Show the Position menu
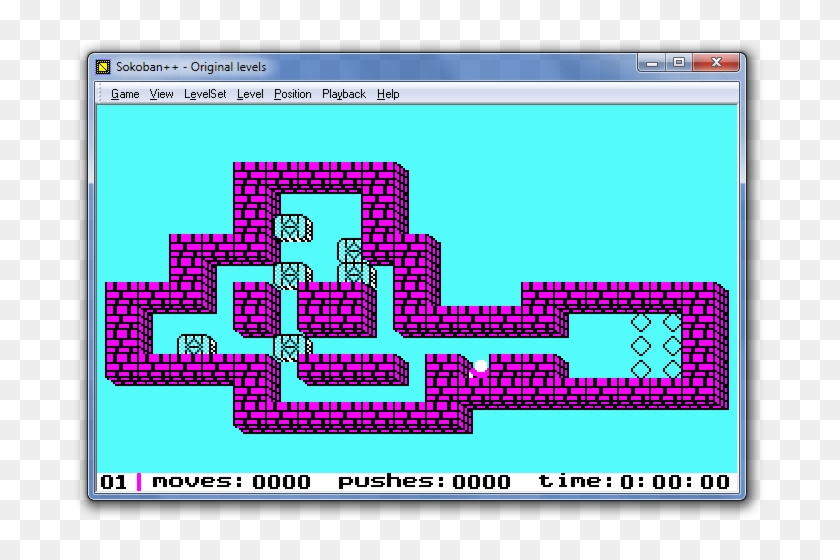Screen dimensions: 840x560 (292, 94)
